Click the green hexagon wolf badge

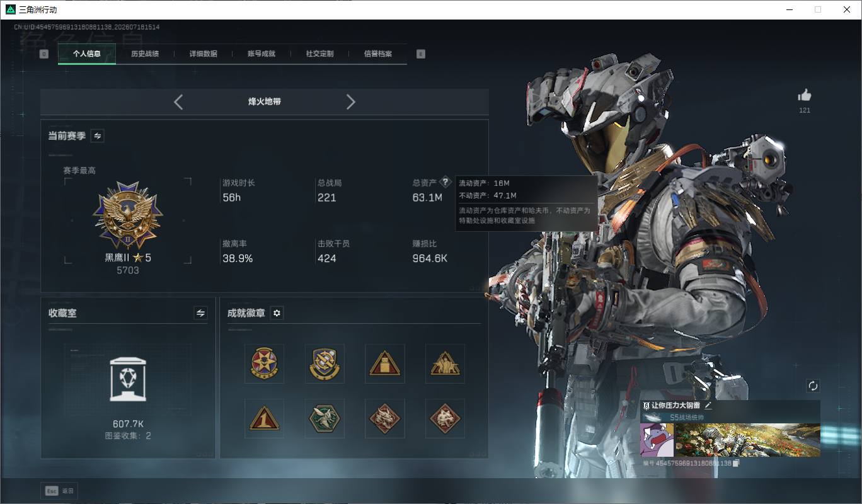(325, 418)
